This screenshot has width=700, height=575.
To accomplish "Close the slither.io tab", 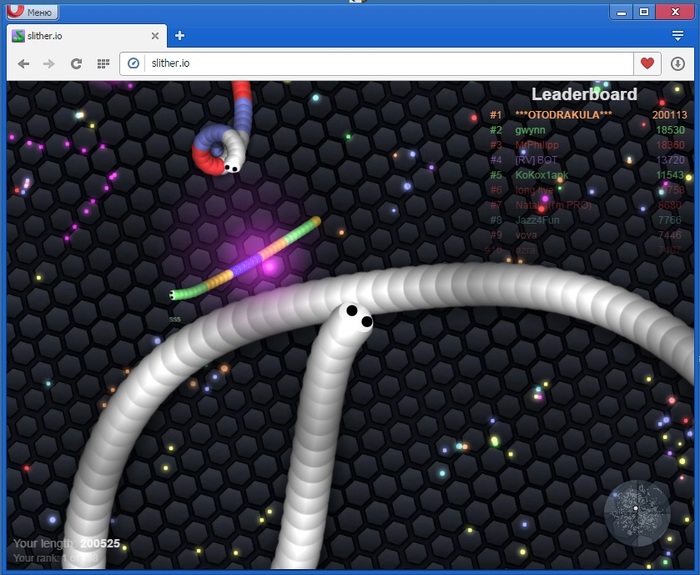I will point(155,36).
